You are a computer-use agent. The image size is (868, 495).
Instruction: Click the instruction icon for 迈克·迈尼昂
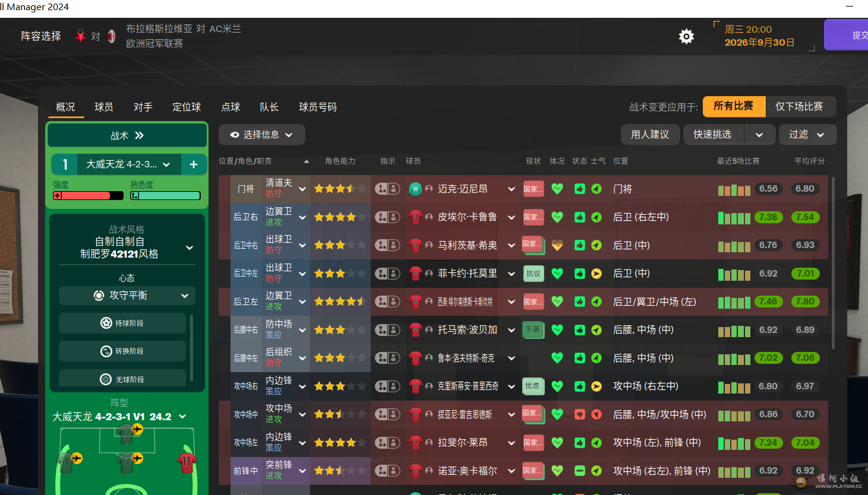387,189
